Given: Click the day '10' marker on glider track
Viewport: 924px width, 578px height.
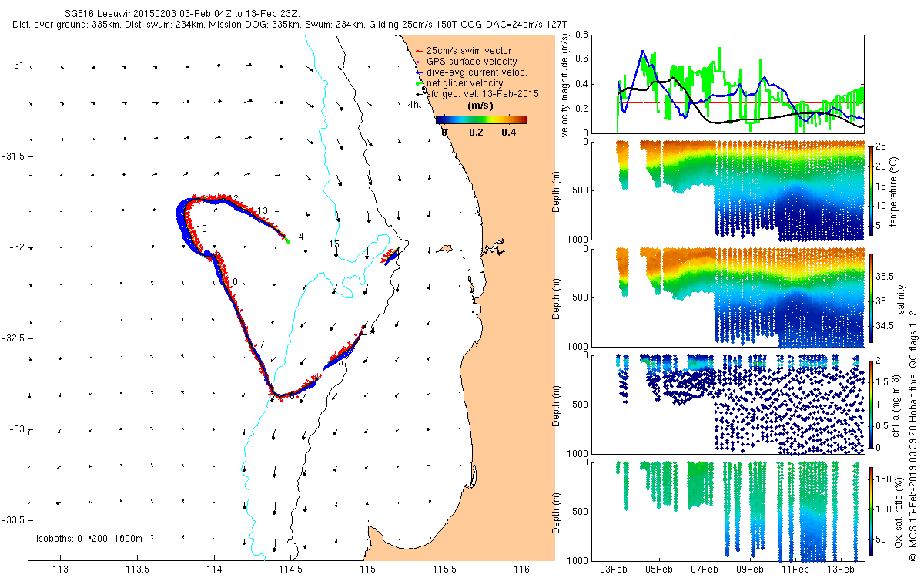Looking at the screenshot, I should tap(202, 229).
